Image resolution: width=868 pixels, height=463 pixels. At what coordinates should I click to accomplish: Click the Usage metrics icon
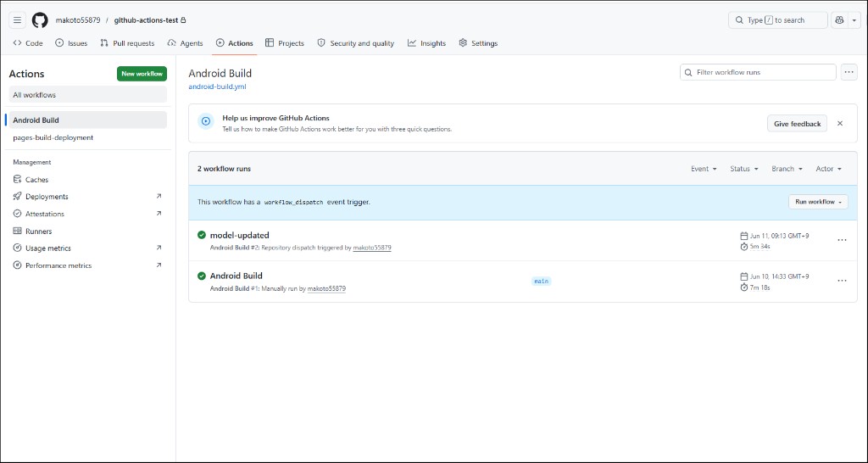(x=17, y=248)
